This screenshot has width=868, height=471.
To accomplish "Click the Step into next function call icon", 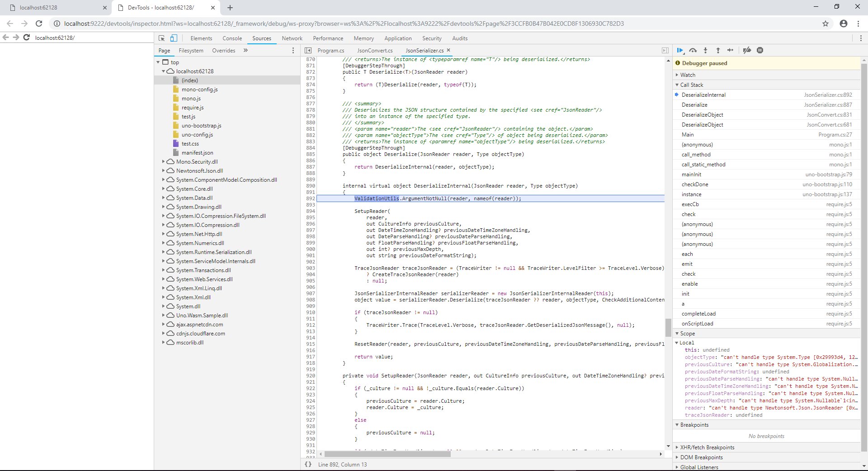I will click(x=705, y=50).
